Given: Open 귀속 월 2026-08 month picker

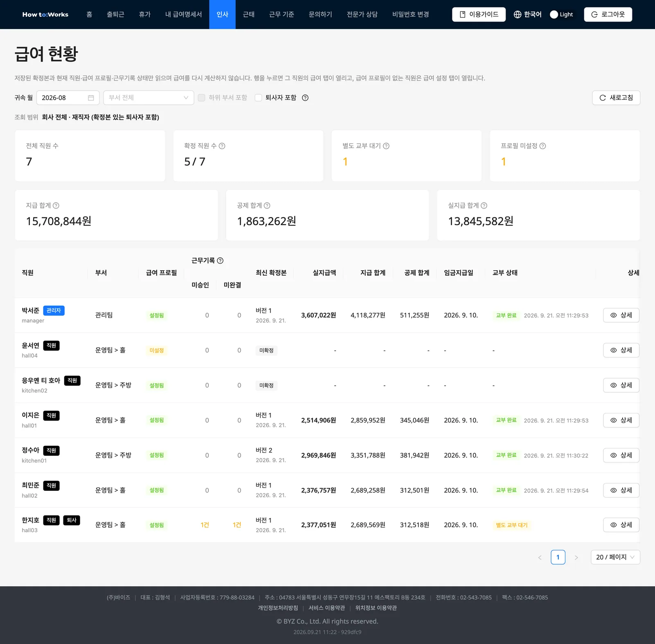Looking at the screenshot, I should pos(68,98).
